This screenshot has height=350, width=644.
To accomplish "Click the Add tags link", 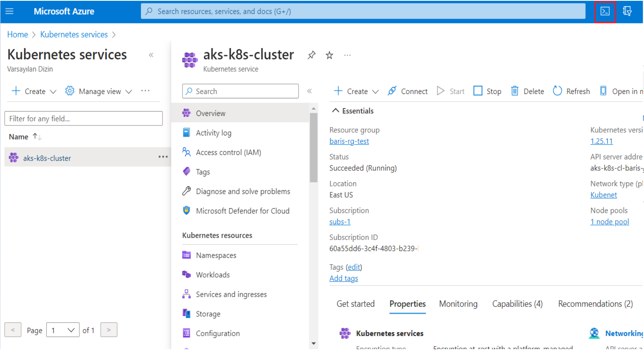I will point(344,278).
